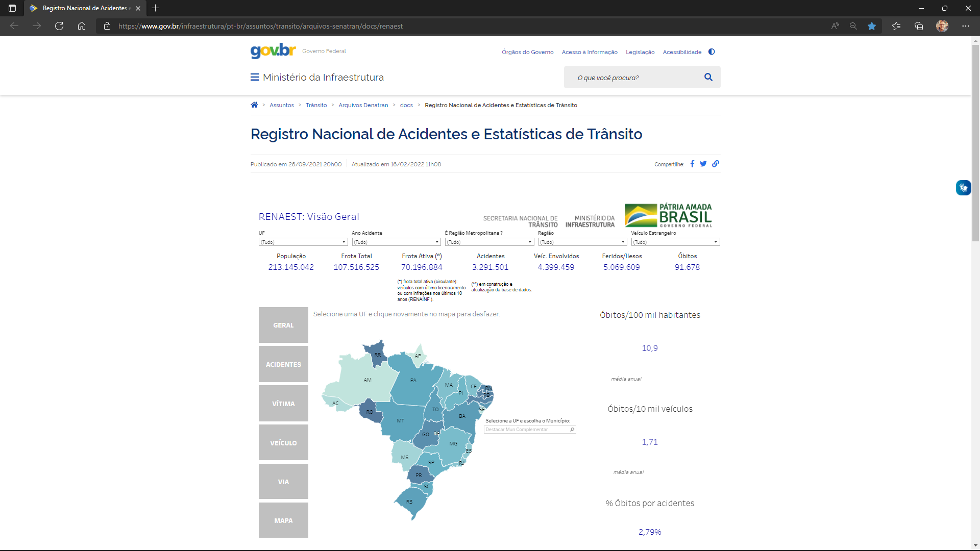The height and width of the screenshot is (551, 980).
Task: Share page on Facebook icon
Action: [x=692, y=164]
